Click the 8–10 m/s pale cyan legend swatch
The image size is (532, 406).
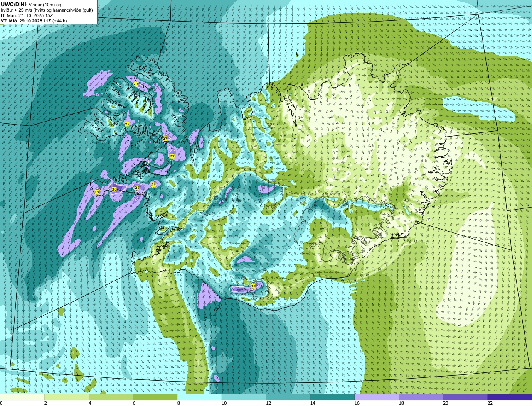coord(199,397)
